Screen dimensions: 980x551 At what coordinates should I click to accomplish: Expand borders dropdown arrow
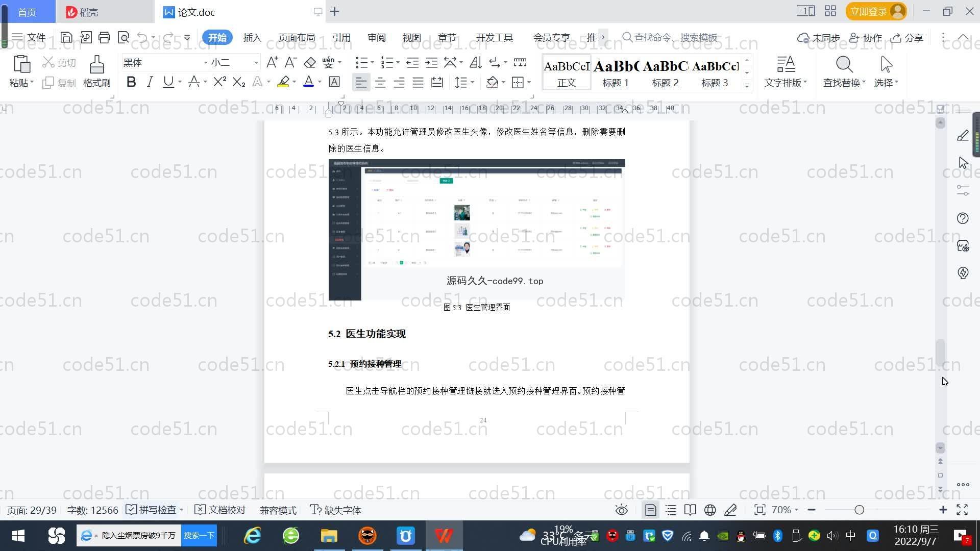click(x=529, y=82)
